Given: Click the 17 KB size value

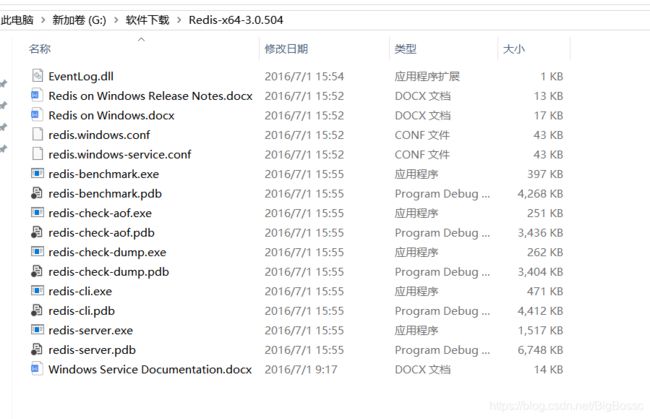Looking at the screenshot, I should (x=548, y=115).
